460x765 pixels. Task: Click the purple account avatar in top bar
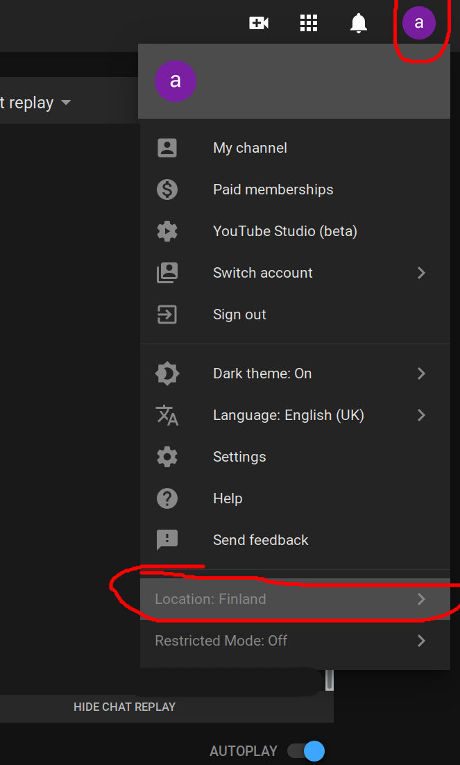point(419,23)
